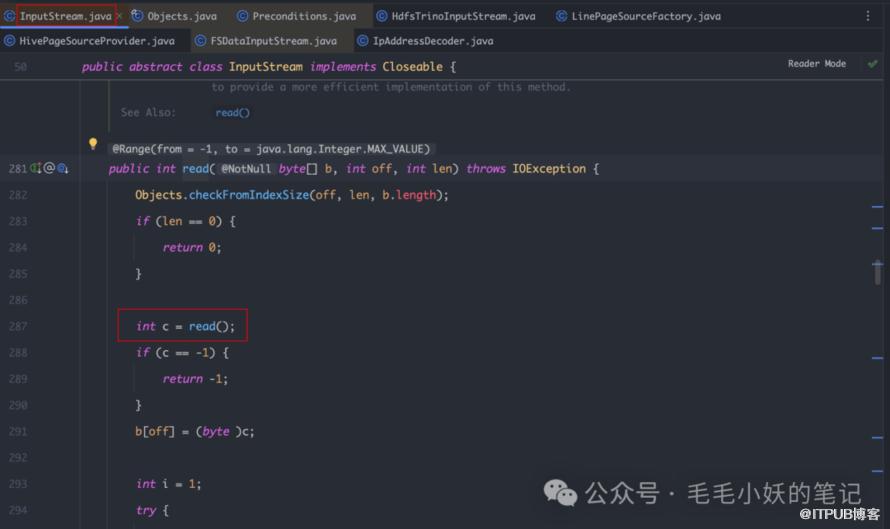Screen dimensions: 890x529
Task: Click the class icon on HivePageSourceProvider.java tab
Action: (x=10, y=42)
